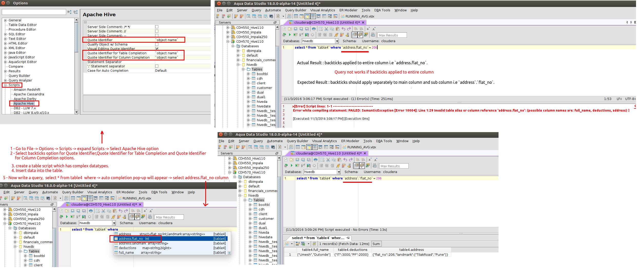This screenshot has width=644, height=274.
Task: Open Visual Analytics menu in the auto-completion window
Action: [100, 192]
